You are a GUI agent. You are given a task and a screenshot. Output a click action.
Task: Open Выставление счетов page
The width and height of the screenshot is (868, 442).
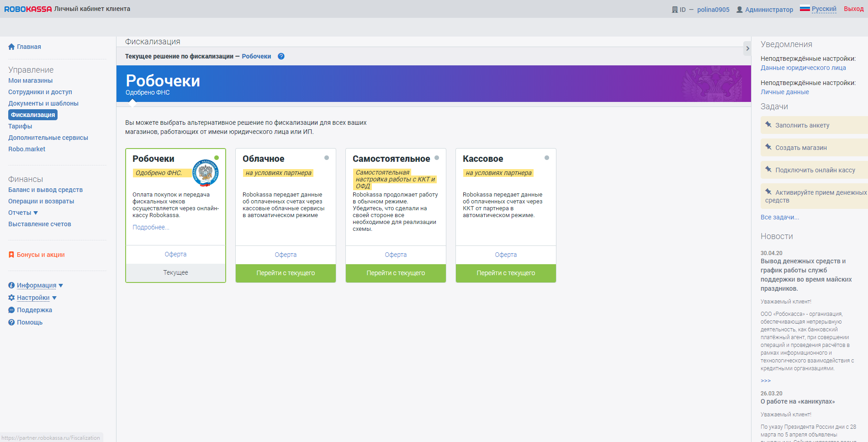pyautogui.click(x=40, y=224)
